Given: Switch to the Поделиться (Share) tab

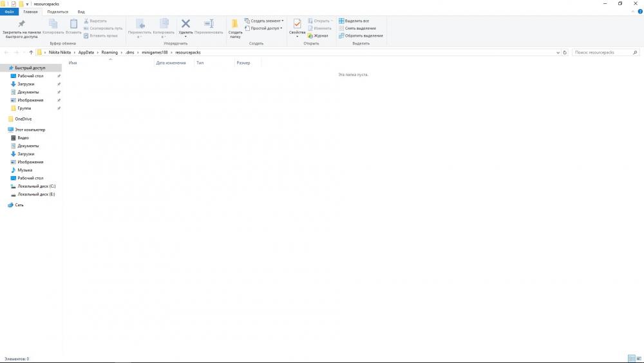Looking at the screenshot, I should coord(57,12).
